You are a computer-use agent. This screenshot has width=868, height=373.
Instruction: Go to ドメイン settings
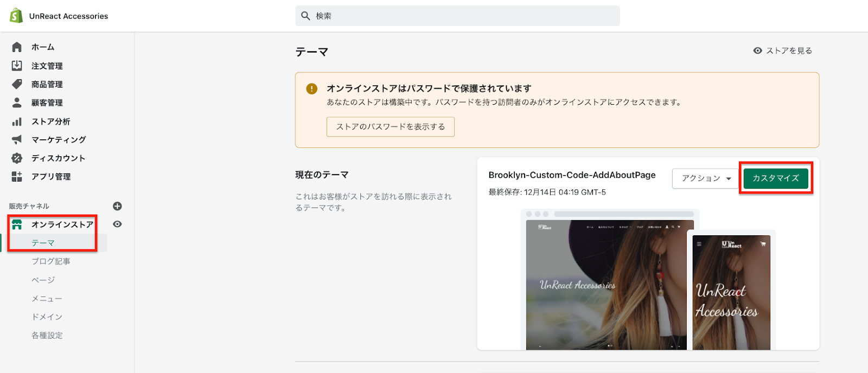(47, 317)
